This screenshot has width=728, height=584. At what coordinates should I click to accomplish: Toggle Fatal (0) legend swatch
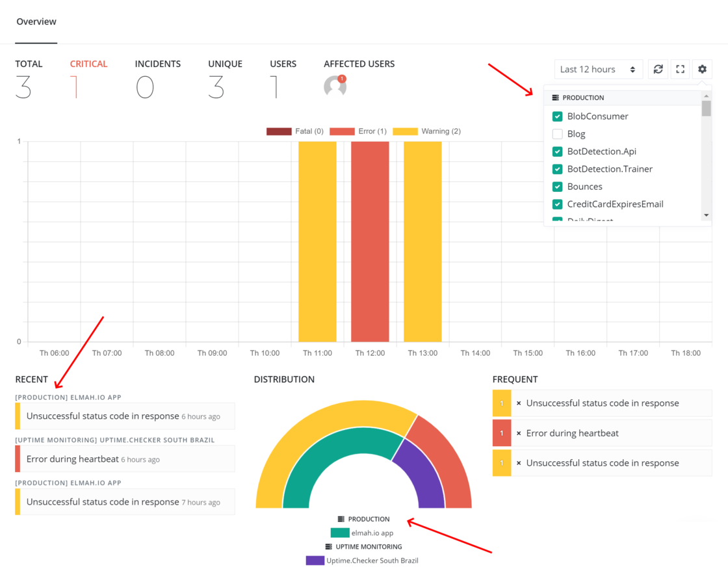[x=279, y=131]
